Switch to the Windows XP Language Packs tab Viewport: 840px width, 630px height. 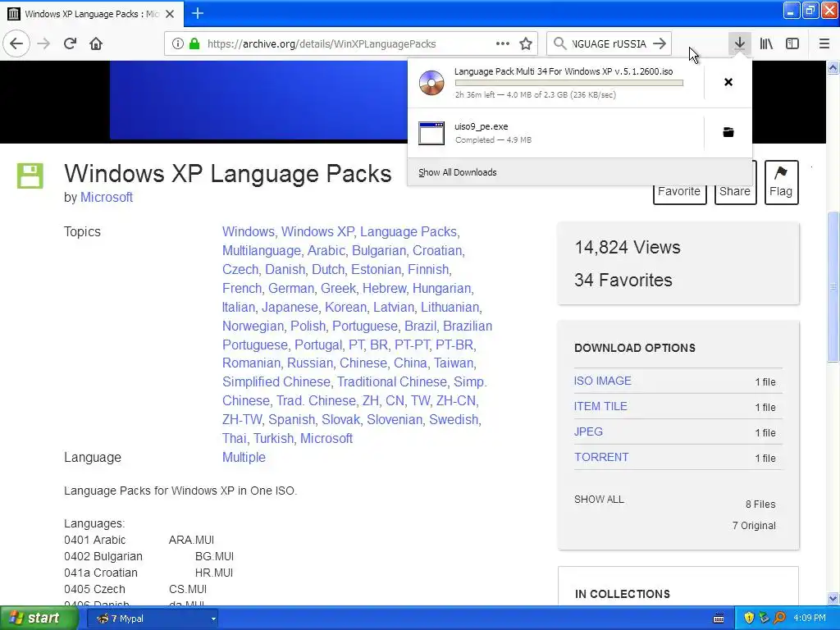pos(92,14)
